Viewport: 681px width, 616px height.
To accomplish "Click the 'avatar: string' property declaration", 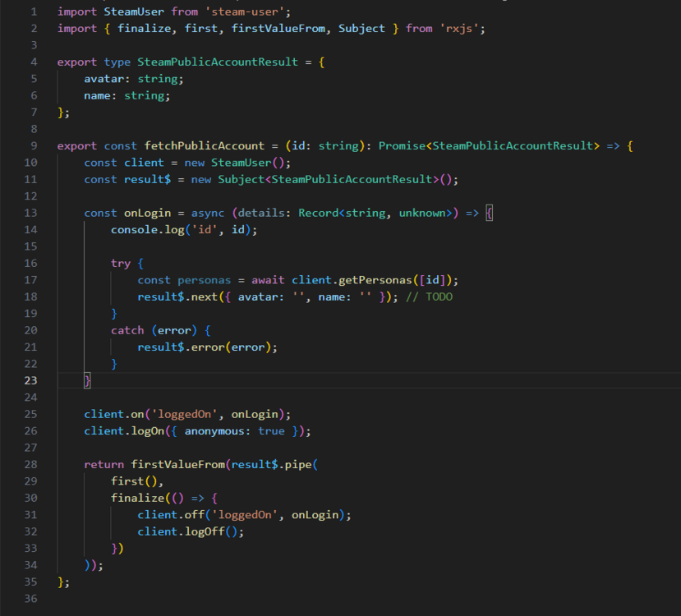I will (134, 79).
